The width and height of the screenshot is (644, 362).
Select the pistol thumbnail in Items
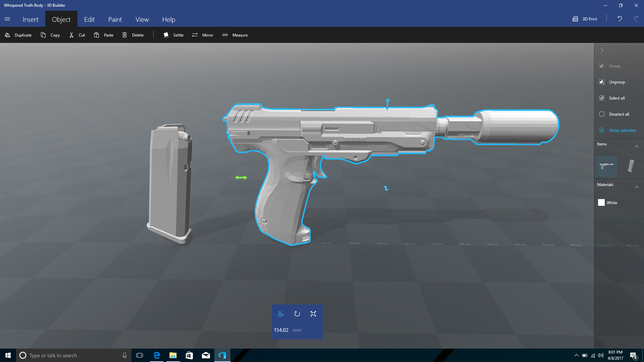coord(606,166)
